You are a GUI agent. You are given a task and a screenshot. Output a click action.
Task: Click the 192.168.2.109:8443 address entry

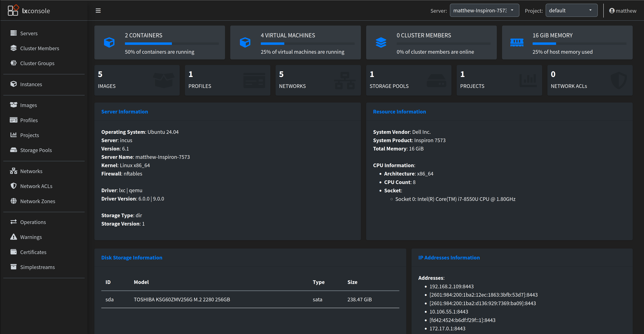(x=451, y=287)
